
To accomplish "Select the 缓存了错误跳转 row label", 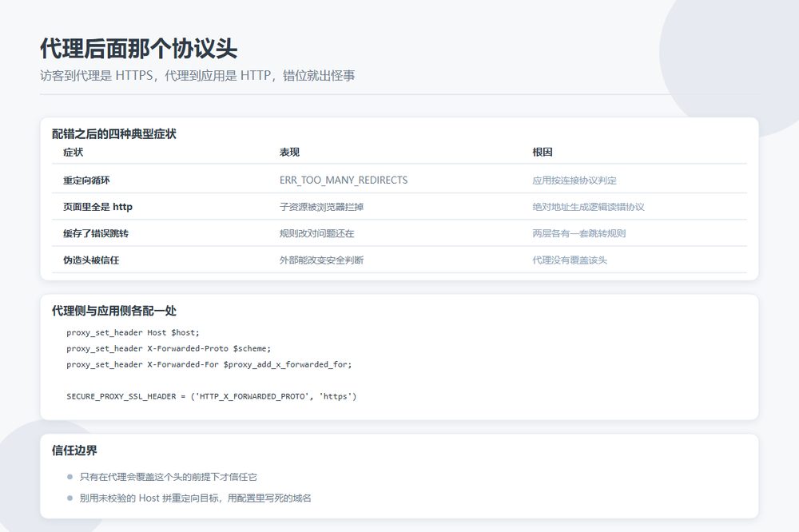I will (x=96, y=233).
